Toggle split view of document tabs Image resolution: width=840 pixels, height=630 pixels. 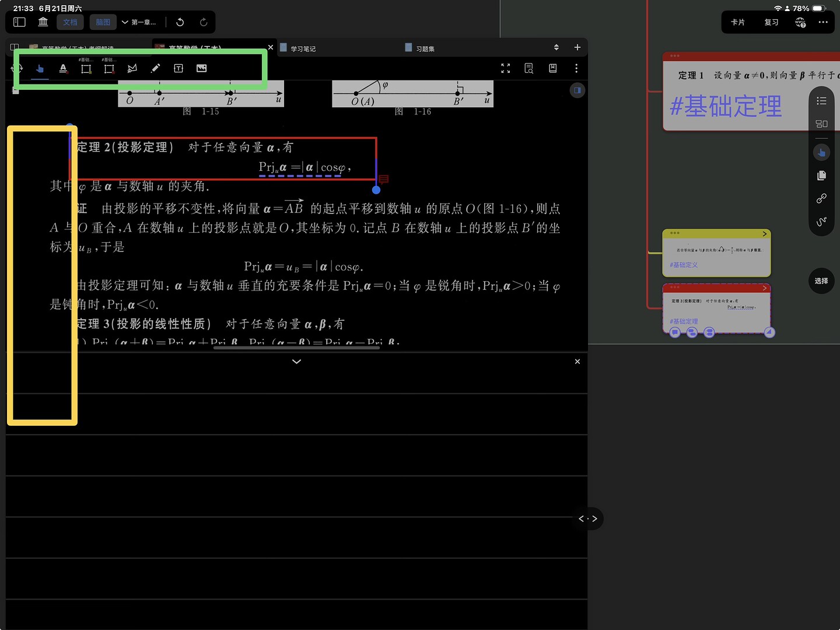tap(15, 48)
